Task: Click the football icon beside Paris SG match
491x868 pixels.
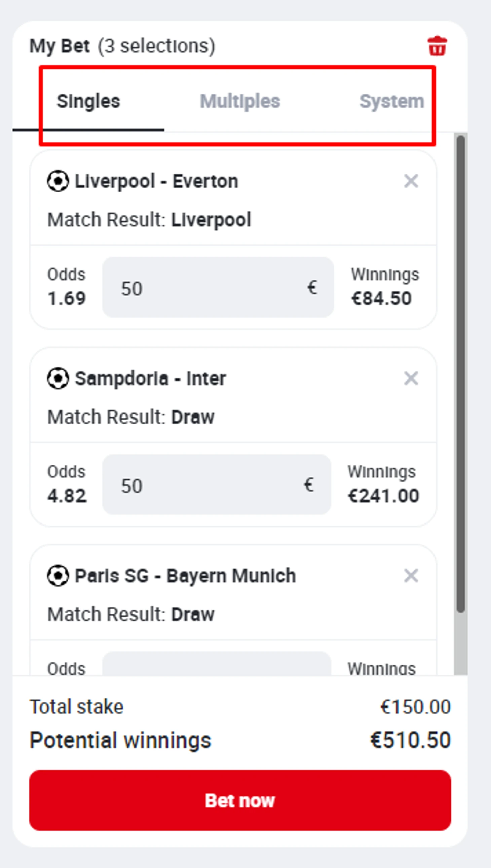Action: [58, 576]
